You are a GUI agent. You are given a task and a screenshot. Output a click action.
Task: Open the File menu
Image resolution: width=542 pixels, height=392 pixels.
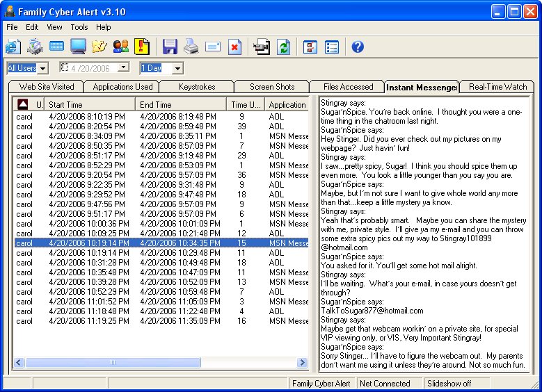click(x=12, y=27)
